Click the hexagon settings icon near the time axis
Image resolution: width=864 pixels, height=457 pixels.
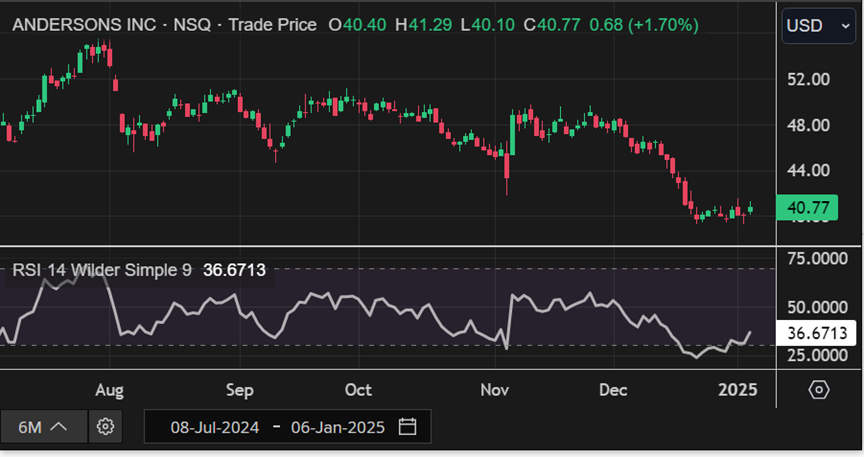(819, 390)
